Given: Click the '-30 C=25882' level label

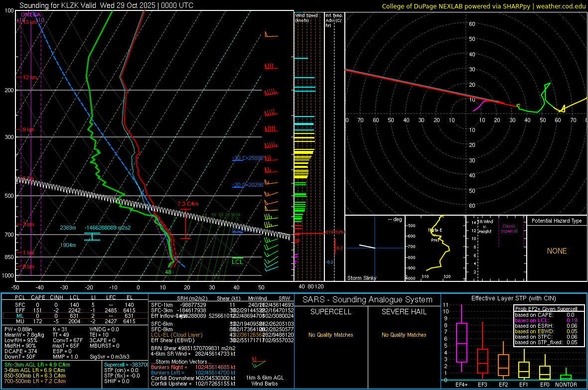Looking at the screenshot, I should click(248, 158).
